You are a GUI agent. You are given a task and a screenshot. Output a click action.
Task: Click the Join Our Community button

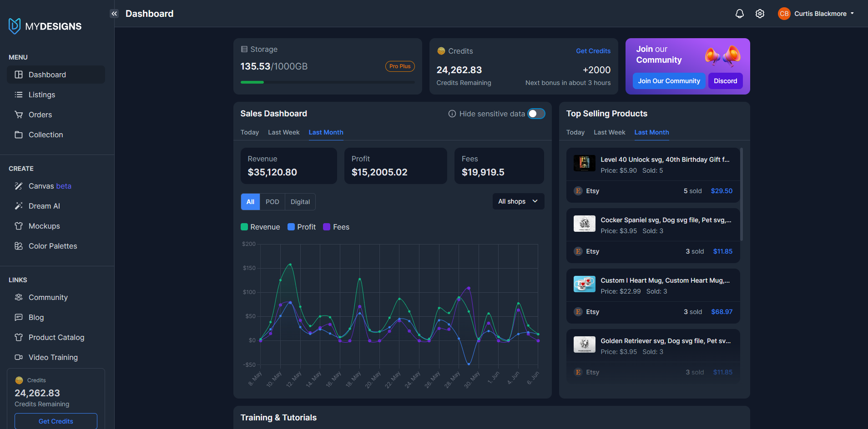tap(669, 81)
